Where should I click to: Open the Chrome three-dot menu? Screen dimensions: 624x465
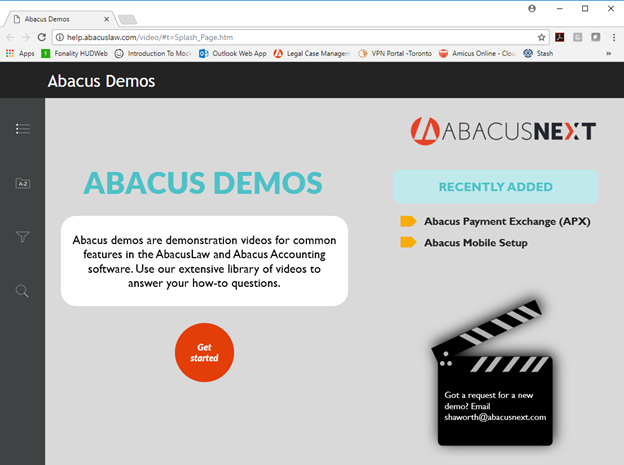[614, 37]
